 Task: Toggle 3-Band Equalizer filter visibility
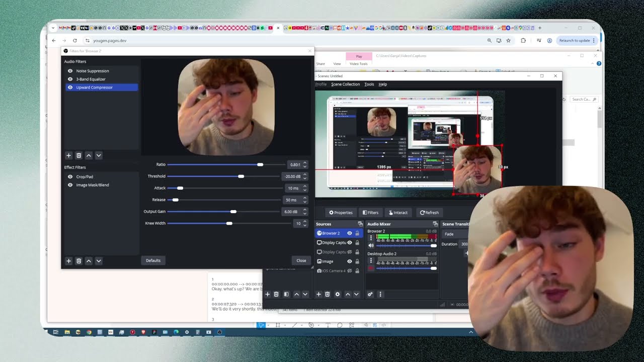(70, 79)
